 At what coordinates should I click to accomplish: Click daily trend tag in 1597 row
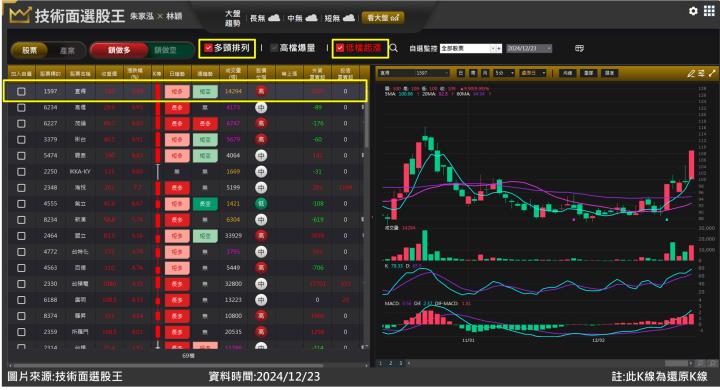tap(177, 91)
